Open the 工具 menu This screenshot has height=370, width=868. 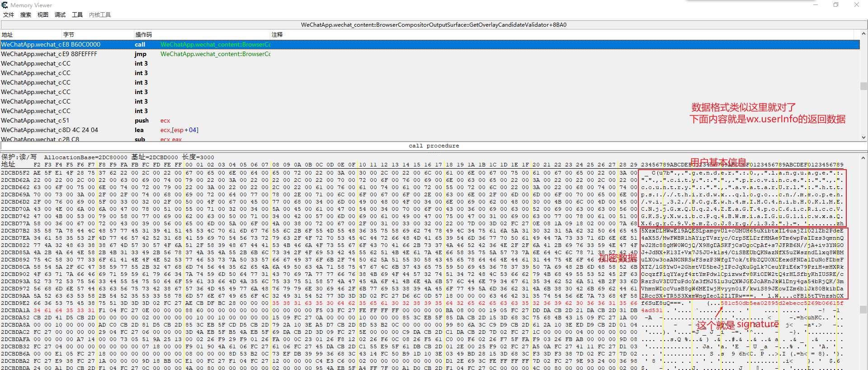point(77,15)
